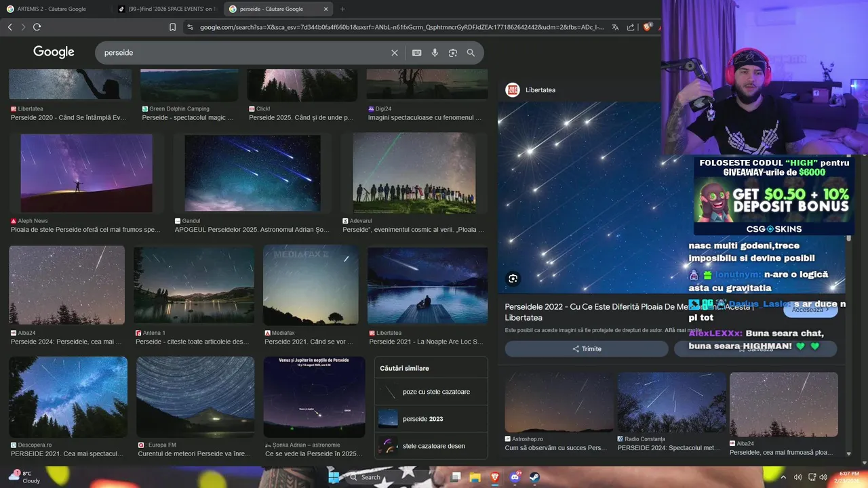
Task: Open Discord from the taskbar
Action: pos(514,477)
